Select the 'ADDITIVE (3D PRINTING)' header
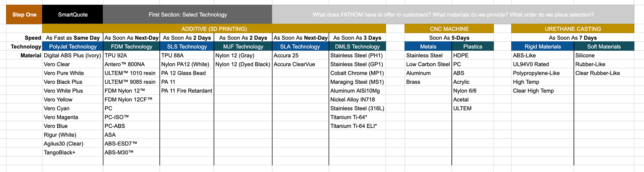The height and width of the screenshot is (172, 644). tap(214, 29)
